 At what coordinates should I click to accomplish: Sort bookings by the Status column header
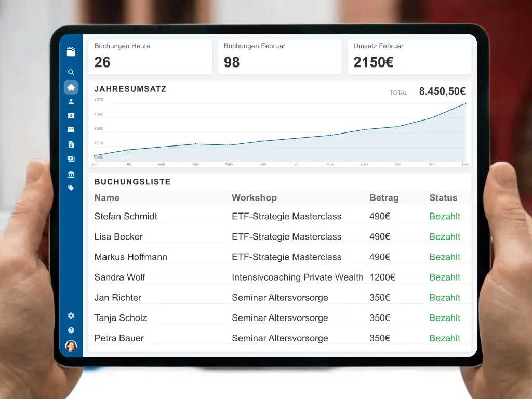tap(443, 198)
